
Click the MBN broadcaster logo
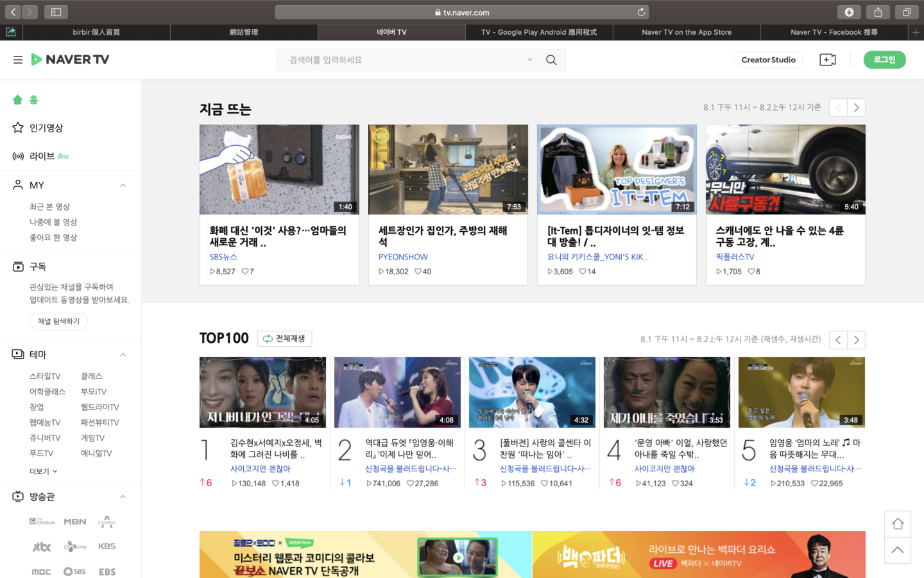click(x=75, y=521)
